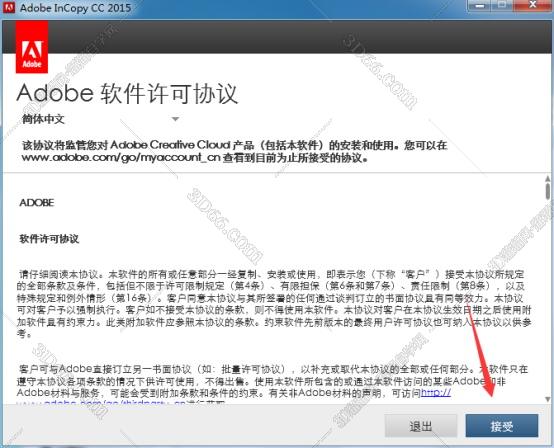Viewport: 554px width, 448px height.
Task: Click the paragraph beginning 请仔细阅读本协议
Action: (x=274, y=304)
